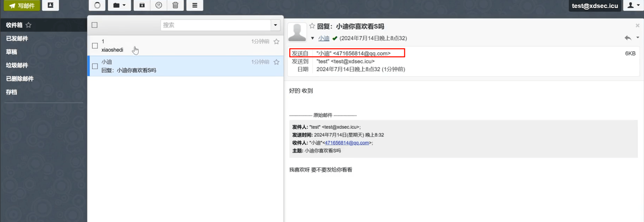Click sender name link 小迪
Viewport: 644px width, 222px height.
(324, 38)
